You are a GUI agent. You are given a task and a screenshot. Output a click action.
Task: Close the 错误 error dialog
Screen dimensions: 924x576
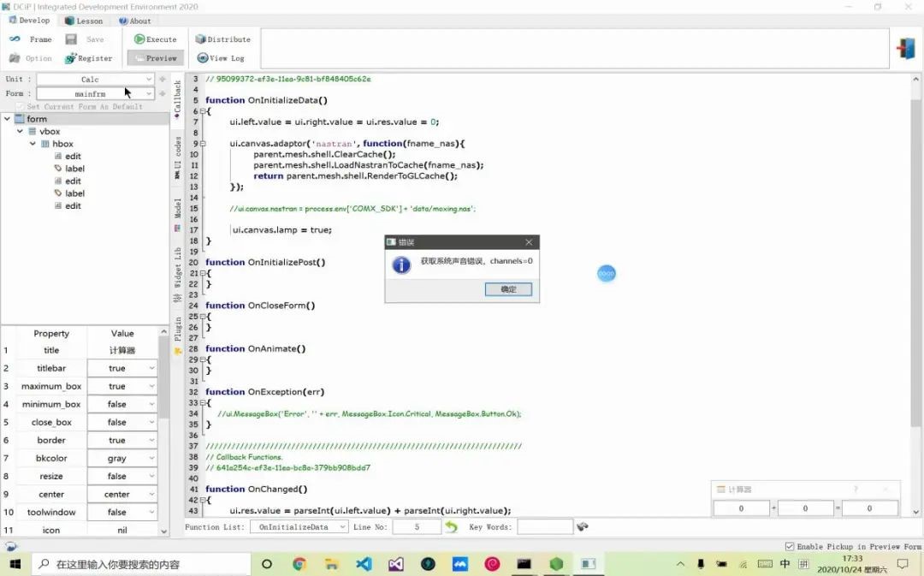pos(529,242)
